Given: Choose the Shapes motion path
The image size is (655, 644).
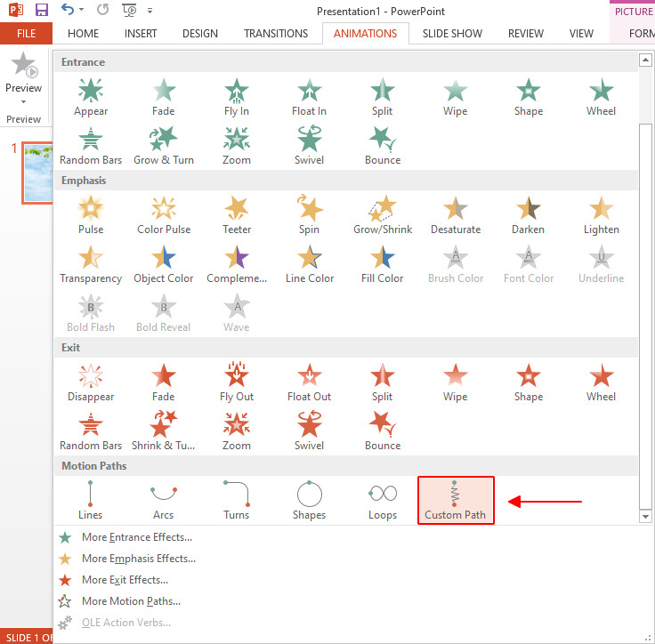Looking at the screenshot, I should [x=309, y=500].
